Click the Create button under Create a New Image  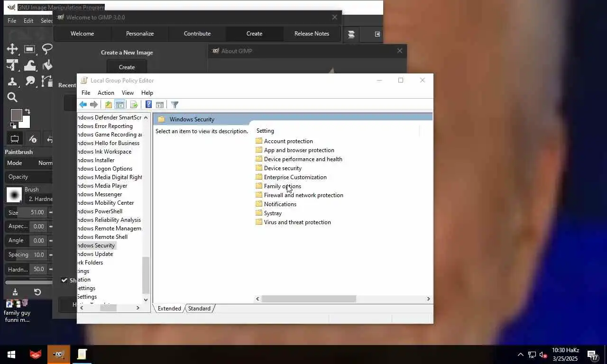click(x=127, y=67)
